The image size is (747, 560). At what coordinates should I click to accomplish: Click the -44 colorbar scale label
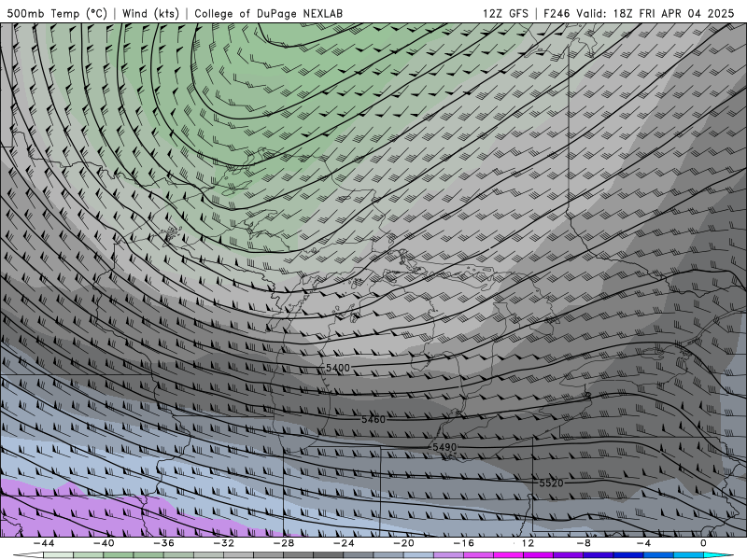[x=44, y=543]
